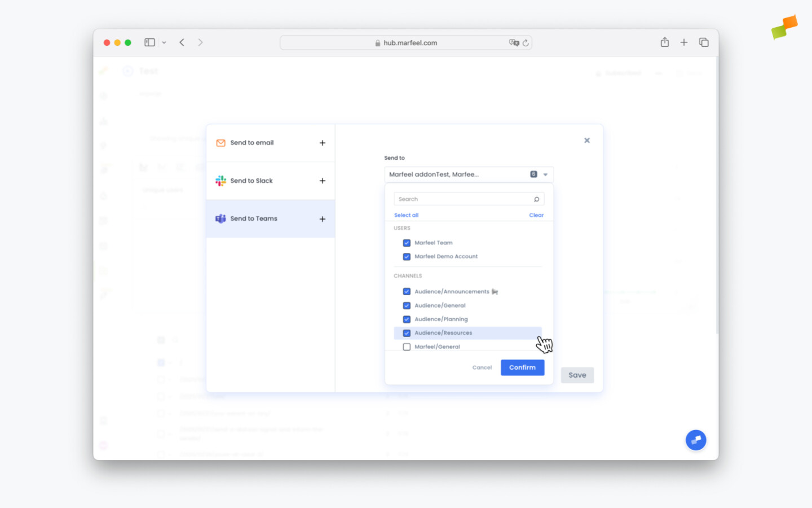Check the Marfeel/General checkbox
812x508 pixels.
[407, 347]
